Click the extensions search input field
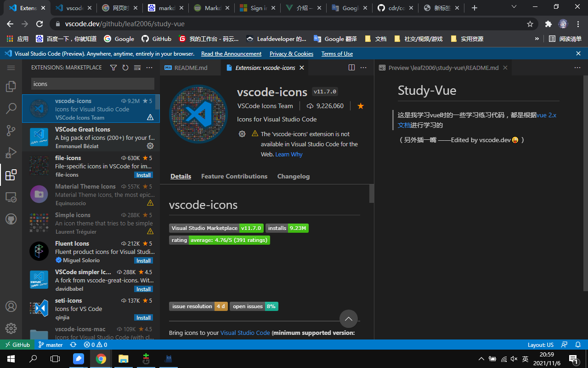 92,84
